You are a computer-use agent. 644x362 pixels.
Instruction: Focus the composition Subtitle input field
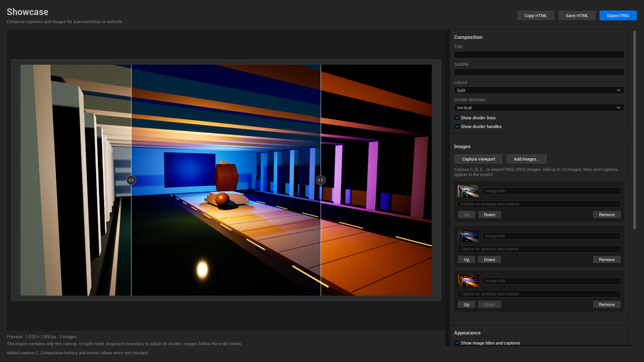[539, 72]
